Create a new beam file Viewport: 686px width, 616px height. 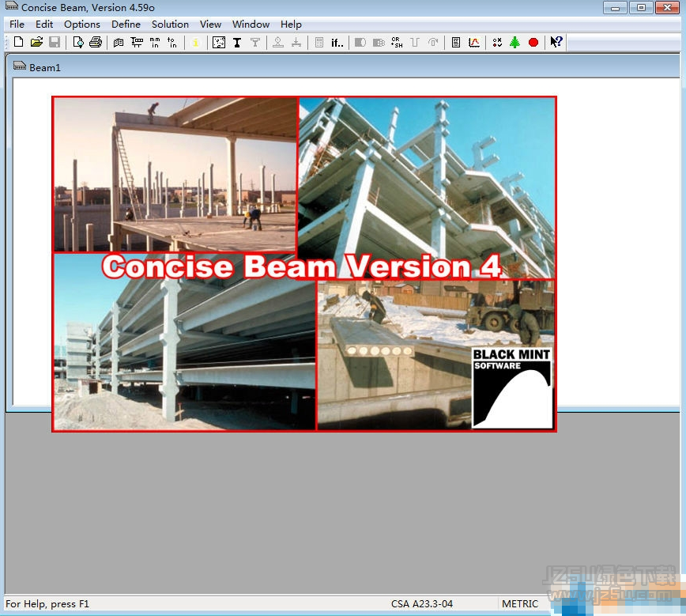tap(18, 42)
